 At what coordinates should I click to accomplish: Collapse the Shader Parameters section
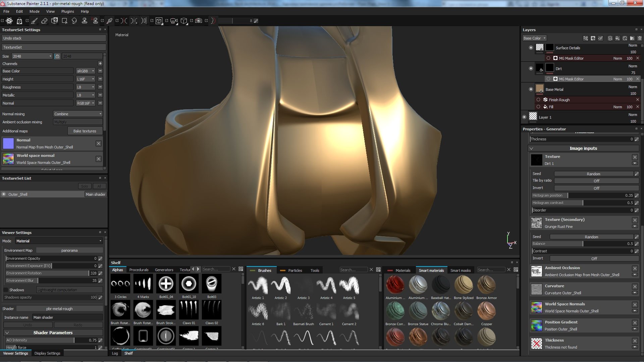click(7, 333)
